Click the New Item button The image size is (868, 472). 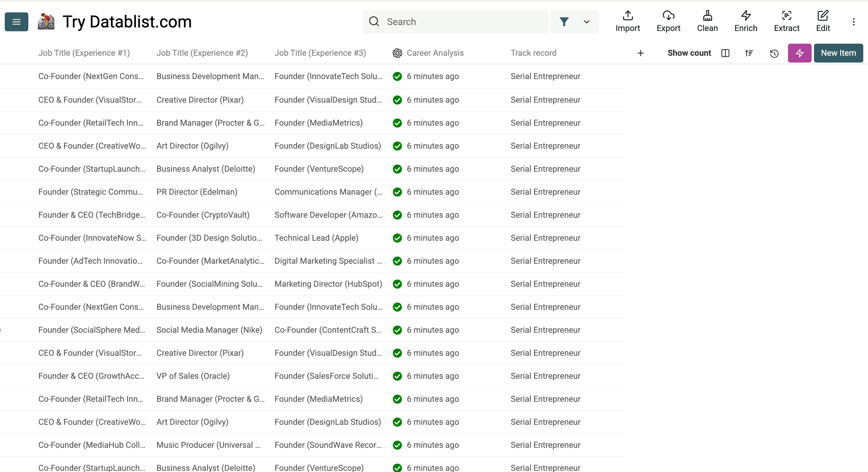coord(838,53)
